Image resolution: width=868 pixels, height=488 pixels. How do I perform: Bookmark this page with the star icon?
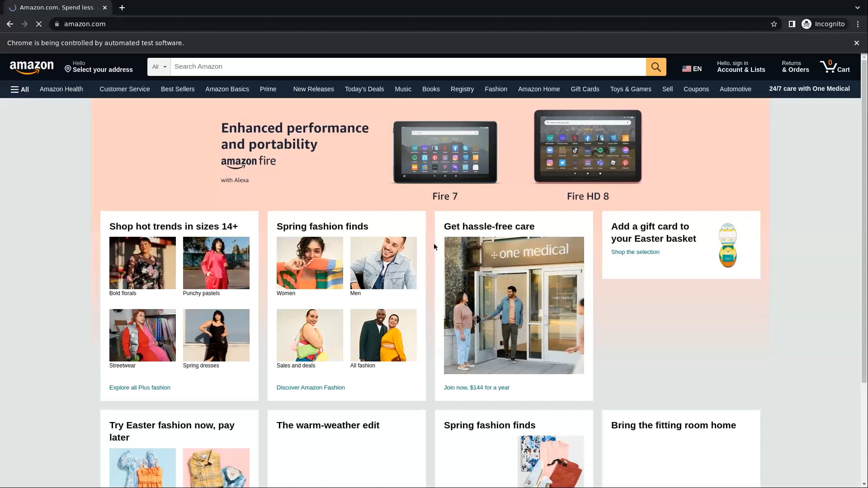tap(774, 24)
